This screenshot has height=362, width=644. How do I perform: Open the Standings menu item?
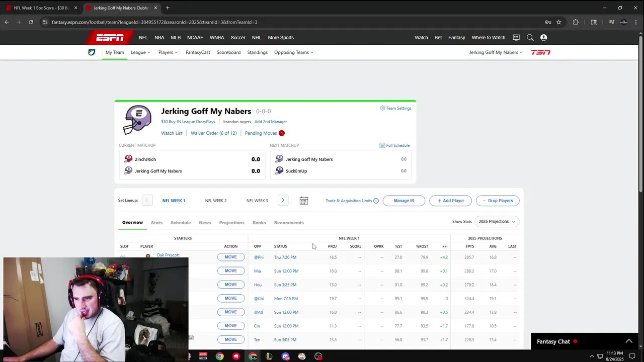pos(257,52)
